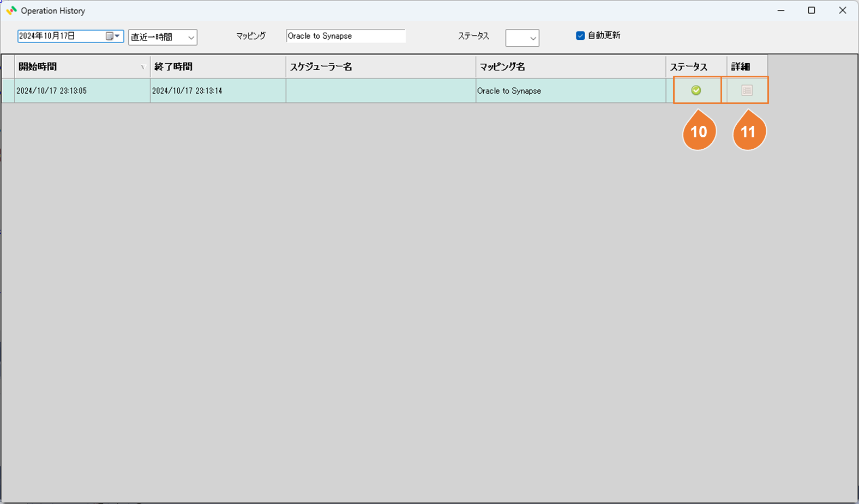Click the スケジューラー名 column header
This screenshot has width=859, height=504.
[x=381, y=66]
